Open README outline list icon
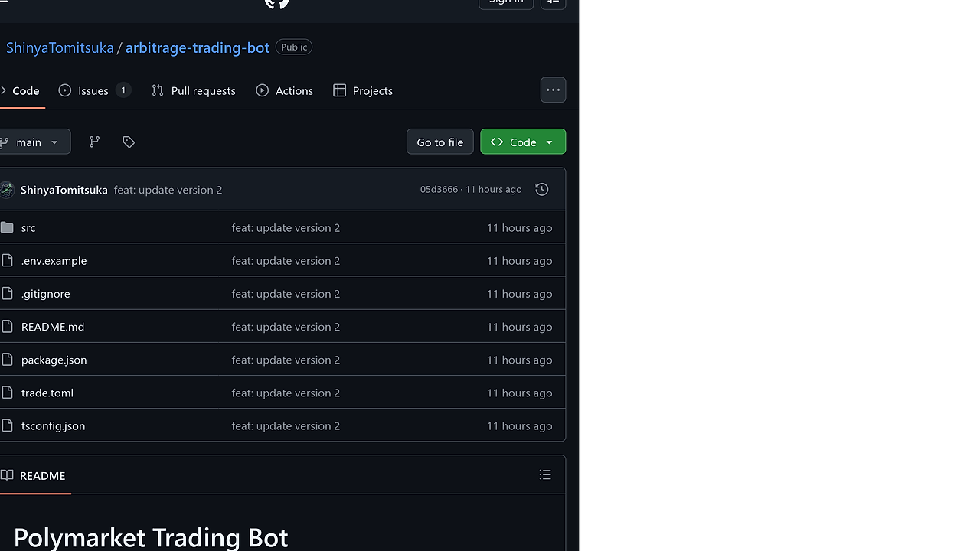This screenshot has width=980, height=551. (545, 475)
